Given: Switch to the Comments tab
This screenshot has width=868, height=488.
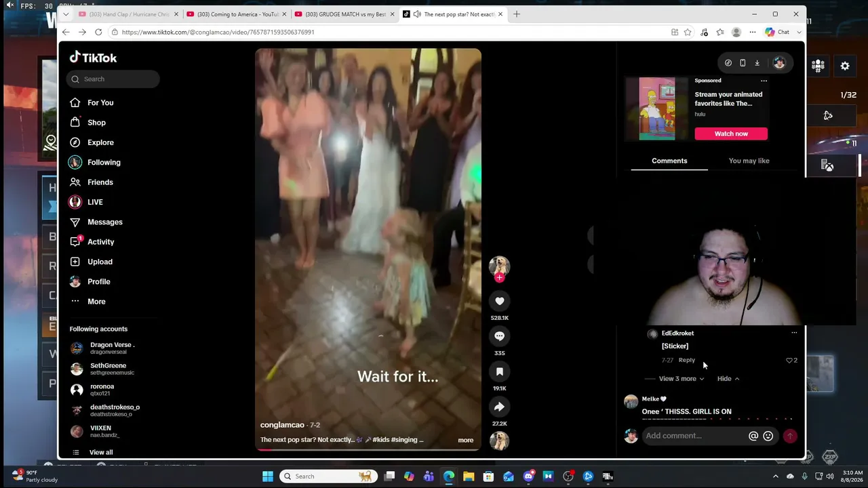Looking at the screenshot, I should 669,161.
